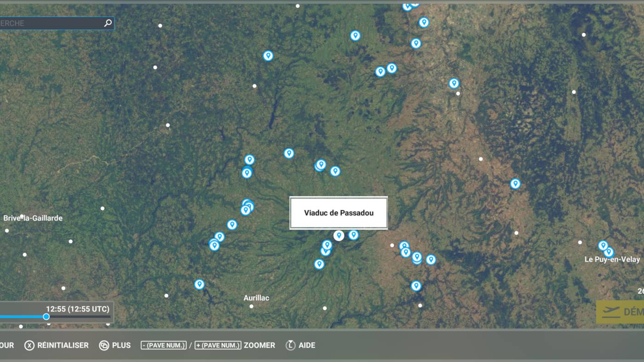644x362 pixels.
Task: Click the search magnifier icon
Action: [x=108, y=23]
